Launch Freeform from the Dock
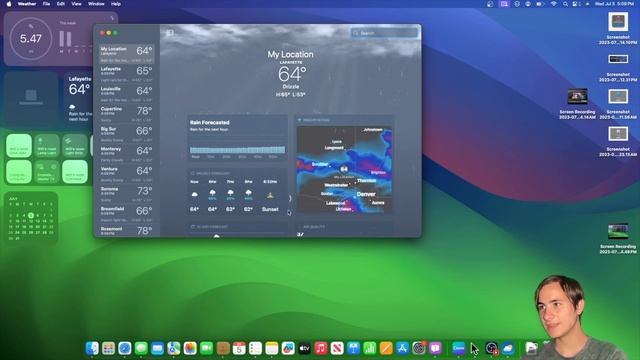Screen dimensions: 640x360 click(288, 348)
